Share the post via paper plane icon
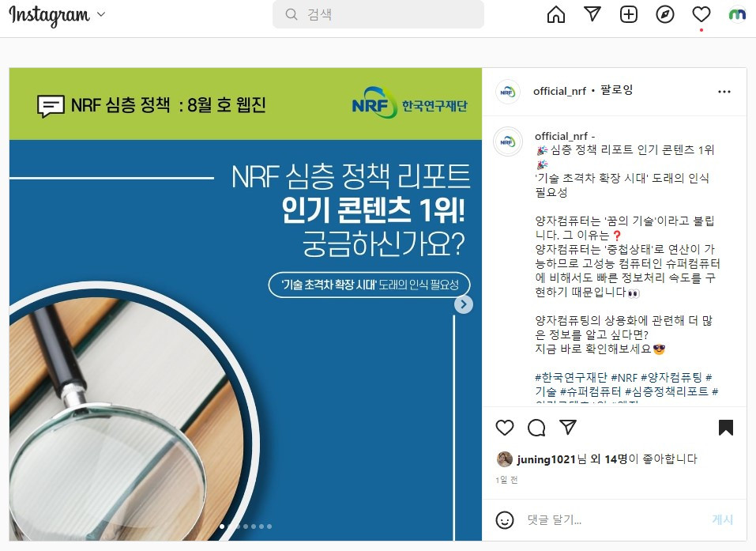The width and height of the screenshot is (756, 551). point(568,427)
